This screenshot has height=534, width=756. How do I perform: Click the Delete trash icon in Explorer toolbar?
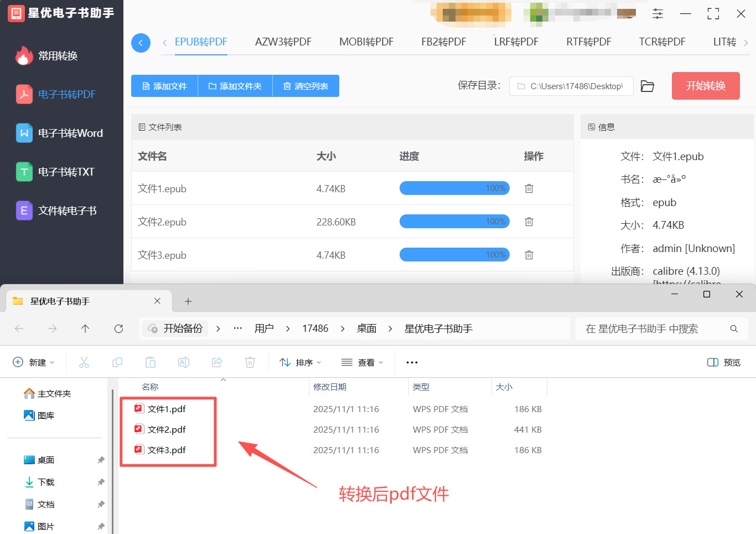click(x=250, y=362)
